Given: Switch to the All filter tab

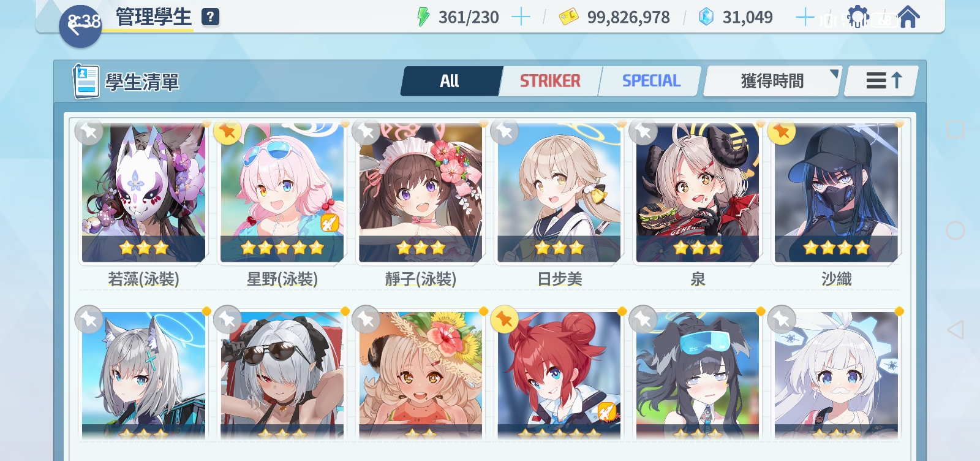Looking at the screenshot, I should point(450,81).
